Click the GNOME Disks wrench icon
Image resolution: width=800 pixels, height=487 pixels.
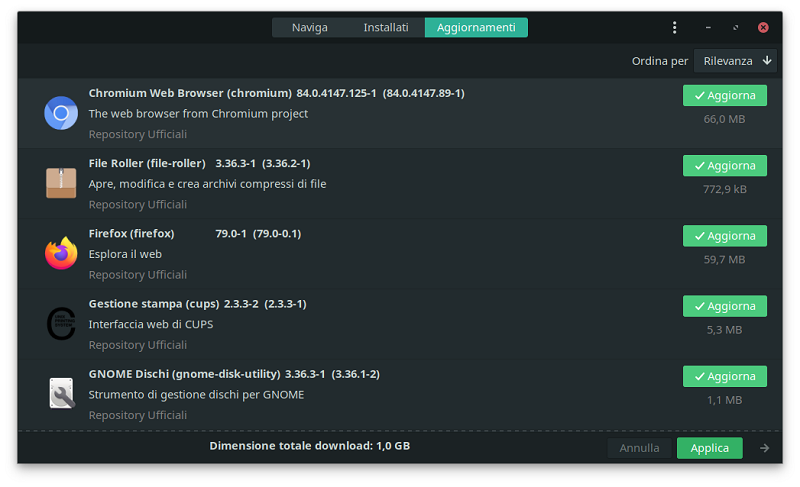(x=62, y=393)
